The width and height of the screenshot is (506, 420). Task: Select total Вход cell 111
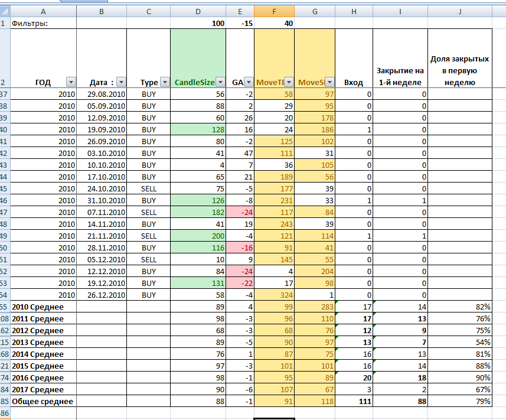pos(354,402)
